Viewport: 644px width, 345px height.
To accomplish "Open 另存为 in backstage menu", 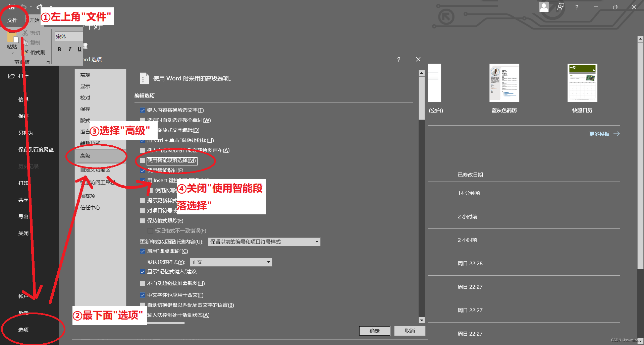I will tap(26, 133).
